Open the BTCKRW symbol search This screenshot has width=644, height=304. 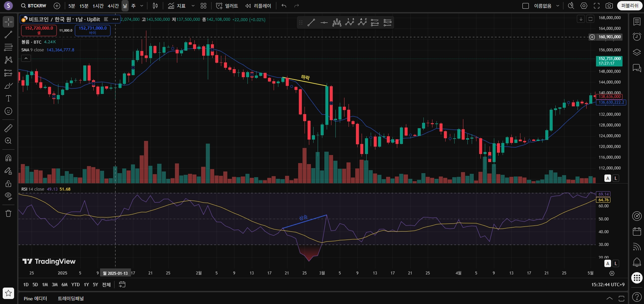click(34, 6)
